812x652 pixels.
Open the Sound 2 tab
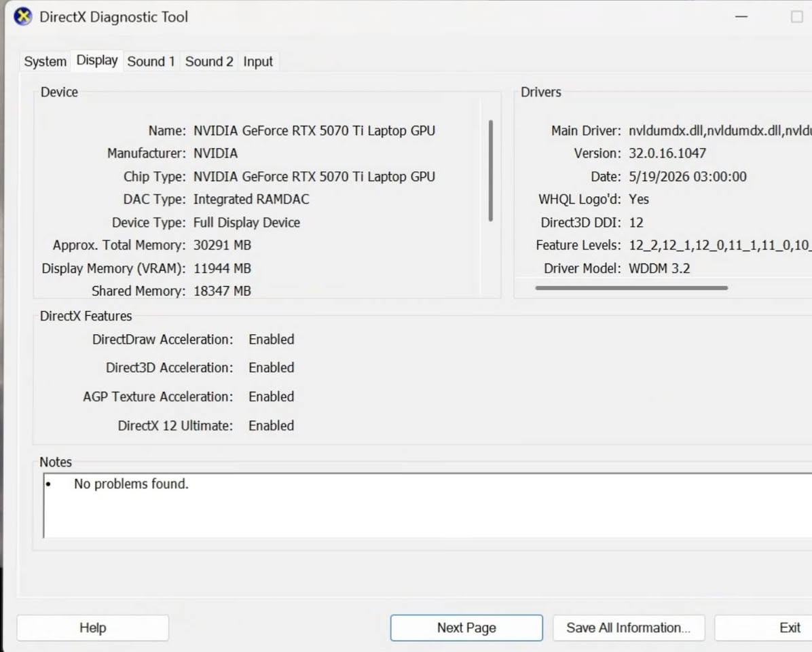coord(209,62)
